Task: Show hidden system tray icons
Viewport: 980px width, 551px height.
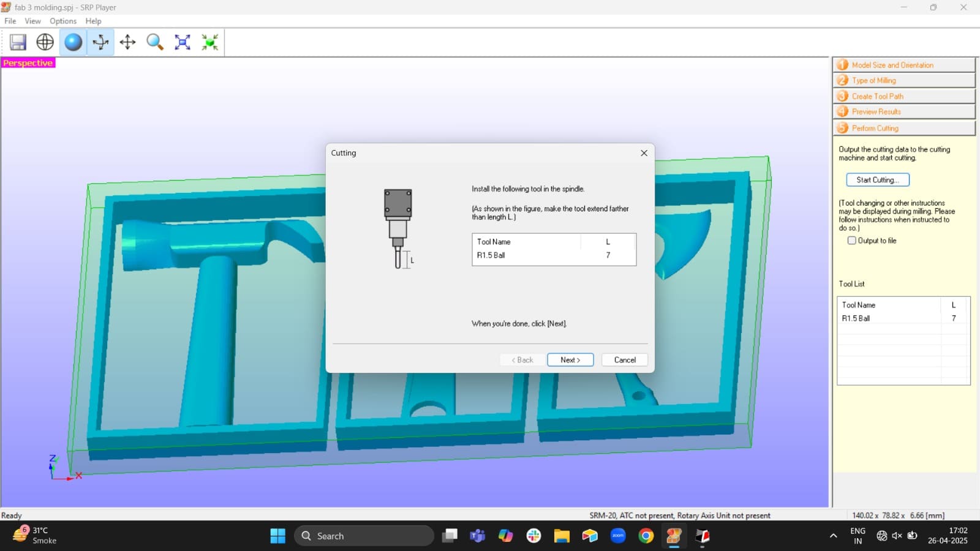Action: pyautogui.click(x=833, y=536)
